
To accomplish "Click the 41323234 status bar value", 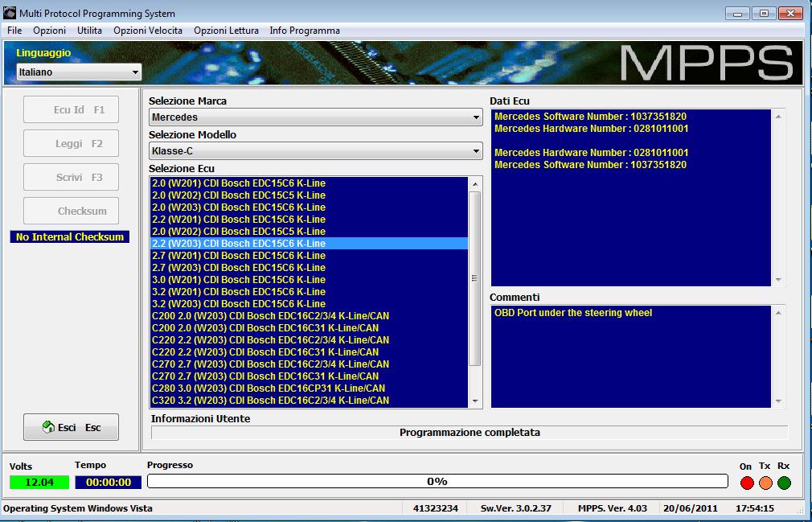I will tap(436, 508).
